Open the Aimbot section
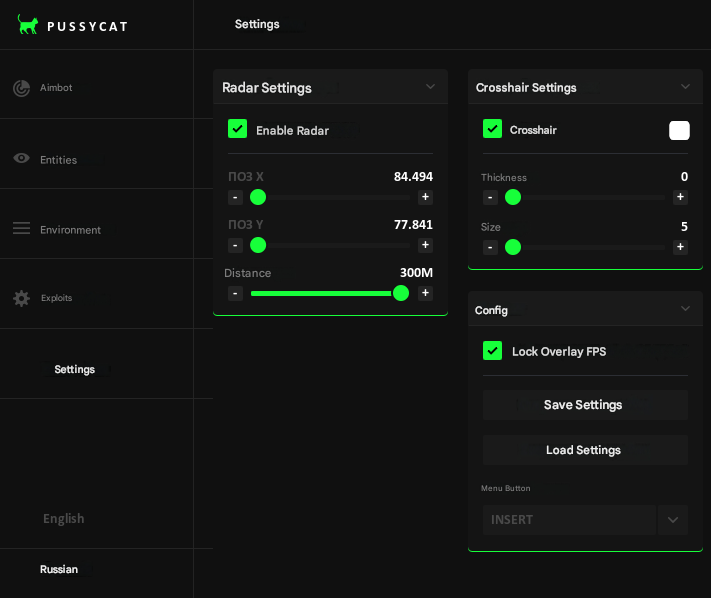This screenshot has height=598, width=711. (97, 84)
